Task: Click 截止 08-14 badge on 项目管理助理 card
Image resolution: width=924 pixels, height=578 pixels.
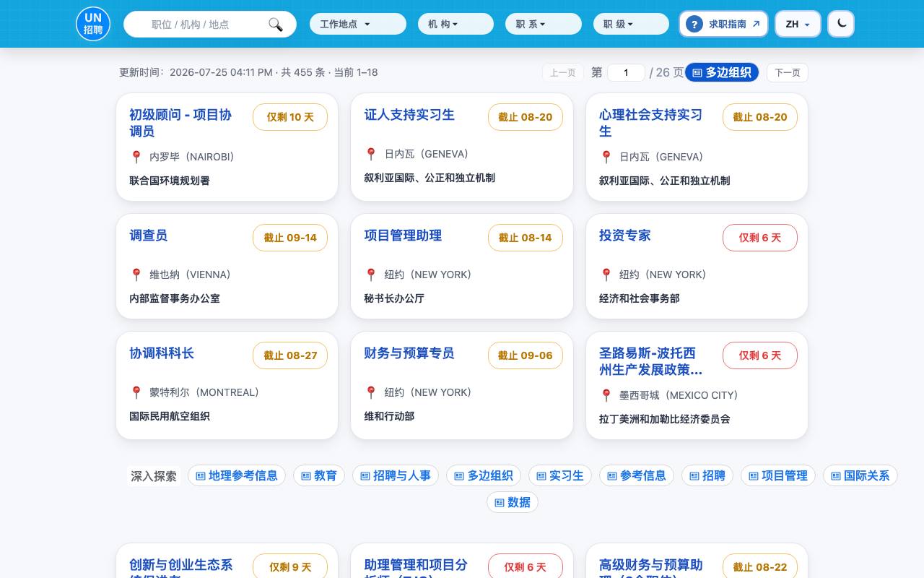Action: pos(526,238)
